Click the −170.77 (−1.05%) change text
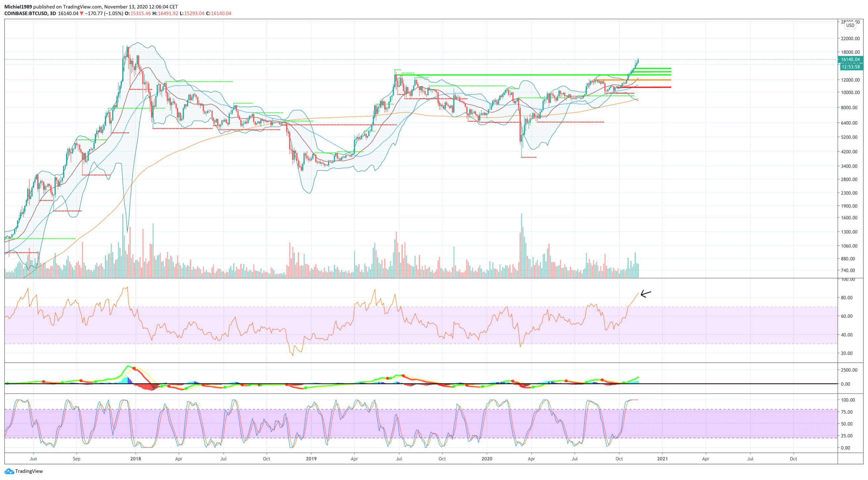 click(x=104, y=14)
